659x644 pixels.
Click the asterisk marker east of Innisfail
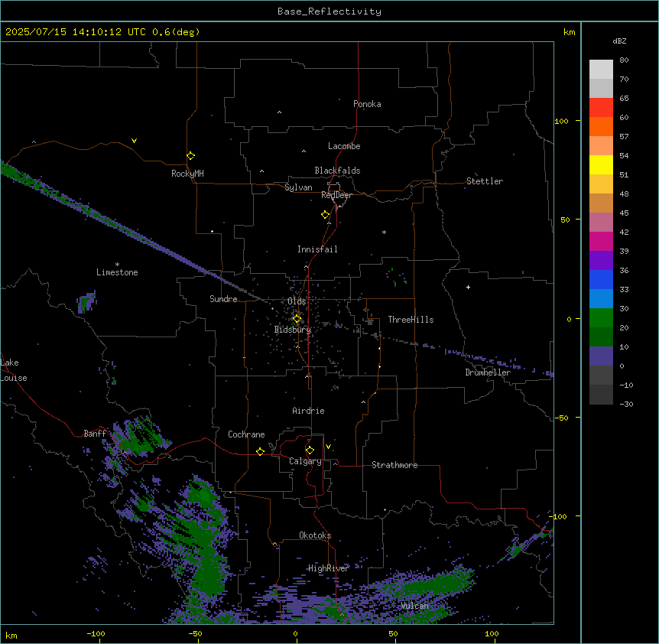click(384, 232)
